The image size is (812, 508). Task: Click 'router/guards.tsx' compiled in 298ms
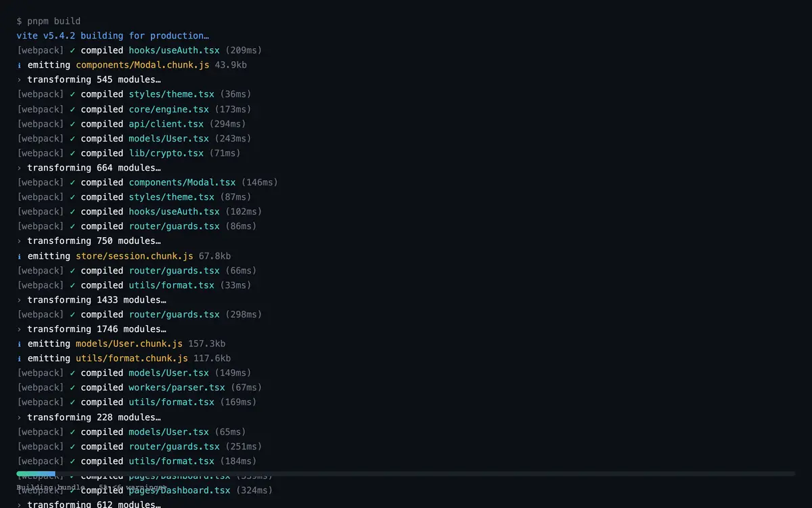click(x=174, y=314)
